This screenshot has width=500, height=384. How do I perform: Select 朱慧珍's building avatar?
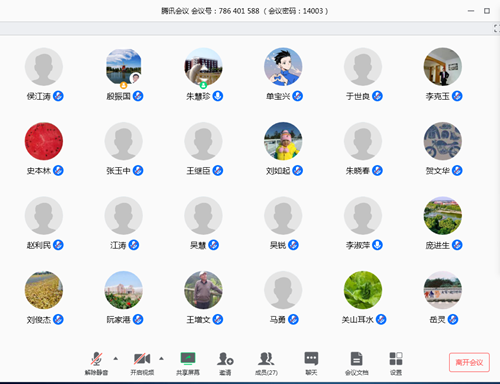(x=203, y=67)
